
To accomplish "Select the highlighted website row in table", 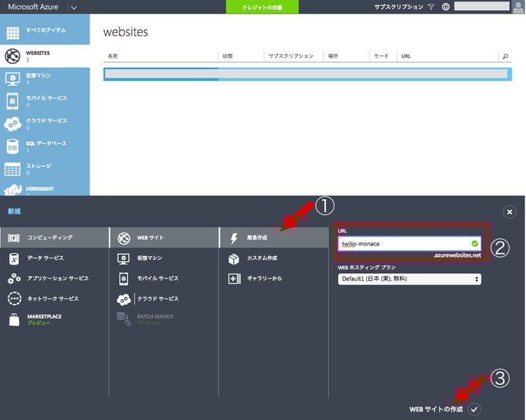I will tap(307, 74).
